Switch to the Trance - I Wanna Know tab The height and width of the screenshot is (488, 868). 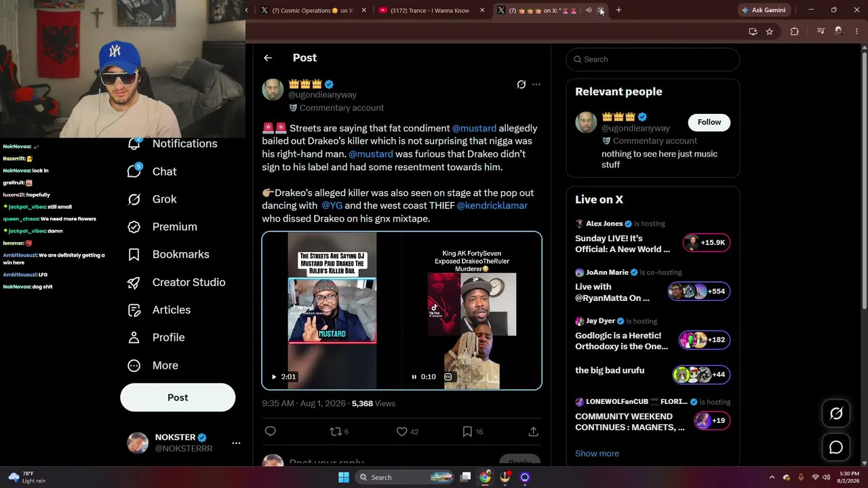[431, 10]
